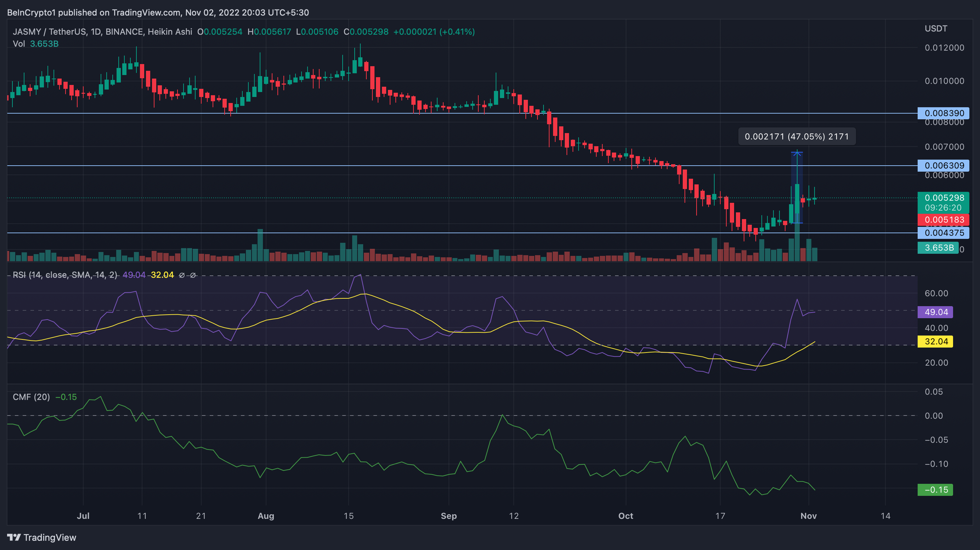Select the 0.008390 blue price label
The image size is (980, 550).
pyautogui.click(x=944, y=113)
